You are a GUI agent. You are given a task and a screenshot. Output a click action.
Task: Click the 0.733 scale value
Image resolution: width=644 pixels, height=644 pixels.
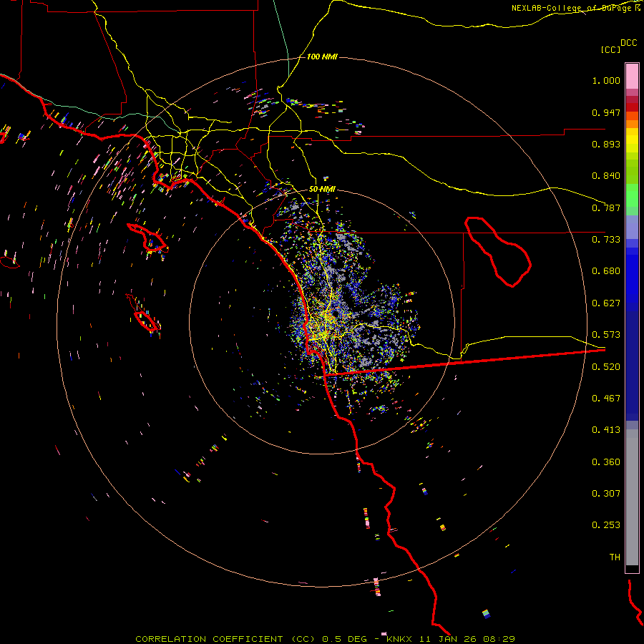[606, 240]
